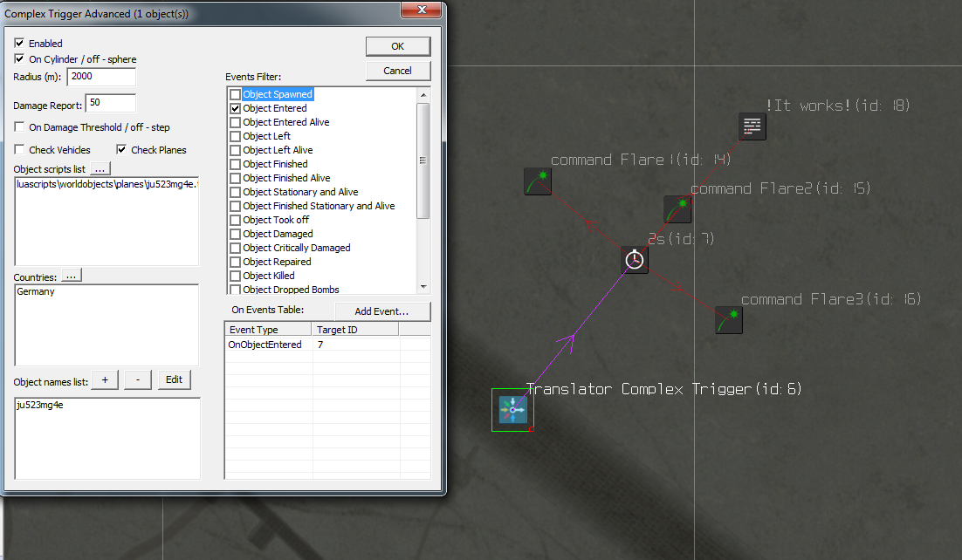Viewport: 962px width, 560px height.
Task: Check the Object Took off filter
Action: point(235,220)
